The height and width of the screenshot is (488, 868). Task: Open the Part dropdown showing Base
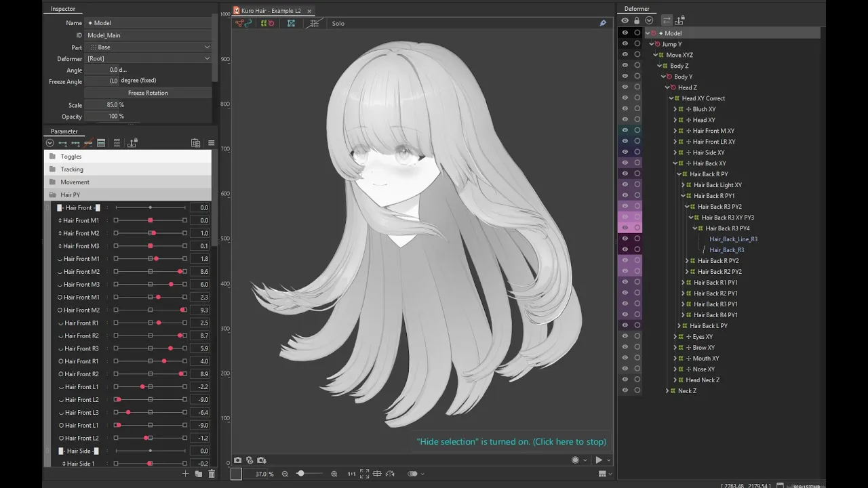[x=148, y=47]
